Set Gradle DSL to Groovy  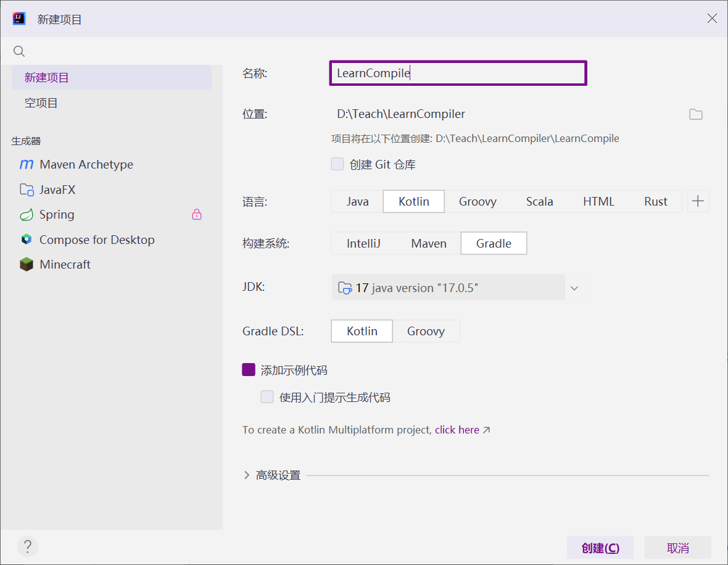(x=426, y=332)
